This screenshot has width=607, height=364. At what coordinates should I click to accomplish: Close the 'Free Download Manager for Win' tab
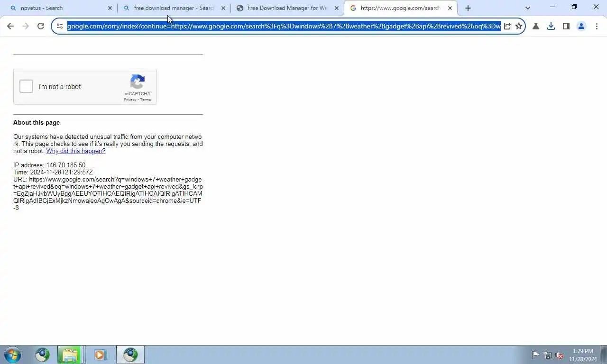click(x=337, y=8)
